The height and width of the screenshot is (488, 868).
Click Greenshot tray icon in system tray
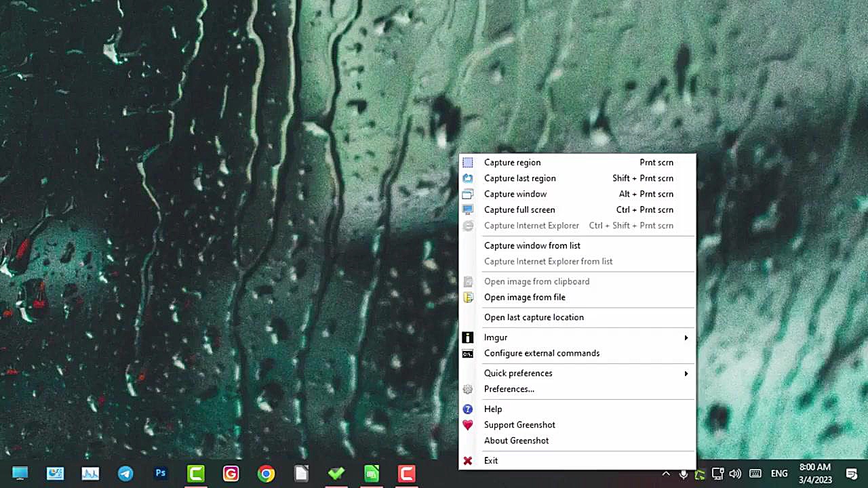(x=700, y=474)
